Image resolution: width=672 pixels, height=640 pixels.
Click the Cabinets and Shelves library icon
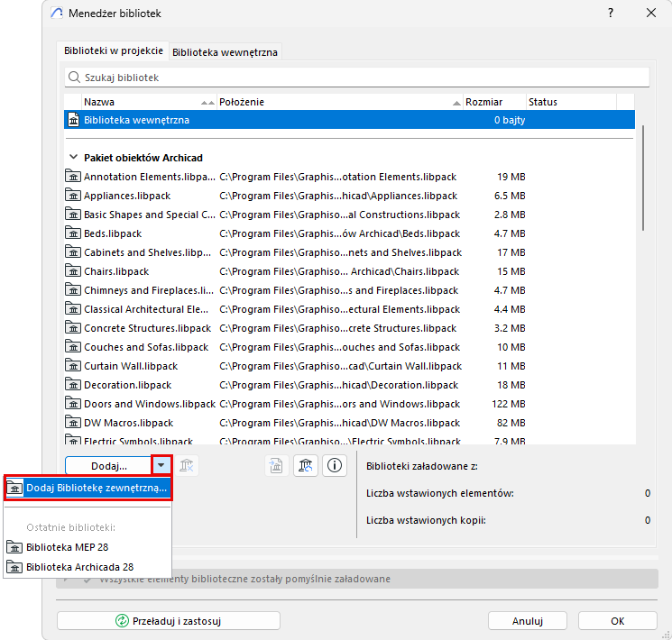(73, 251)
